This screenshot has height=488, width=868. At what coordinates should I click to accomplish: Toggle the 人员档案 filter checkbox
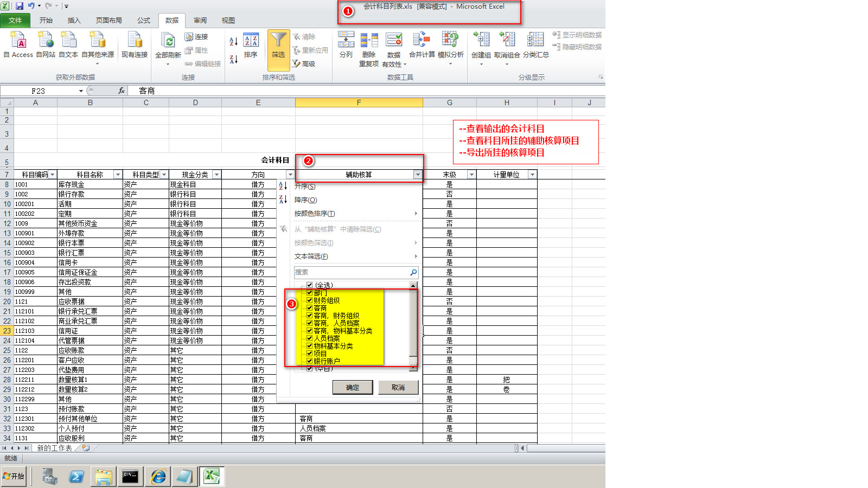(x=309, y=338)
